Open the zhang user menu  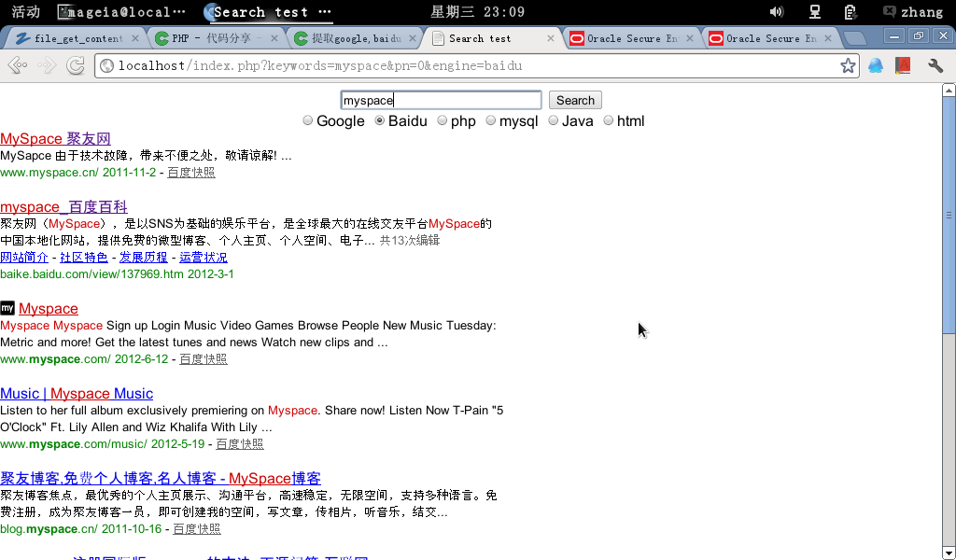912,12
